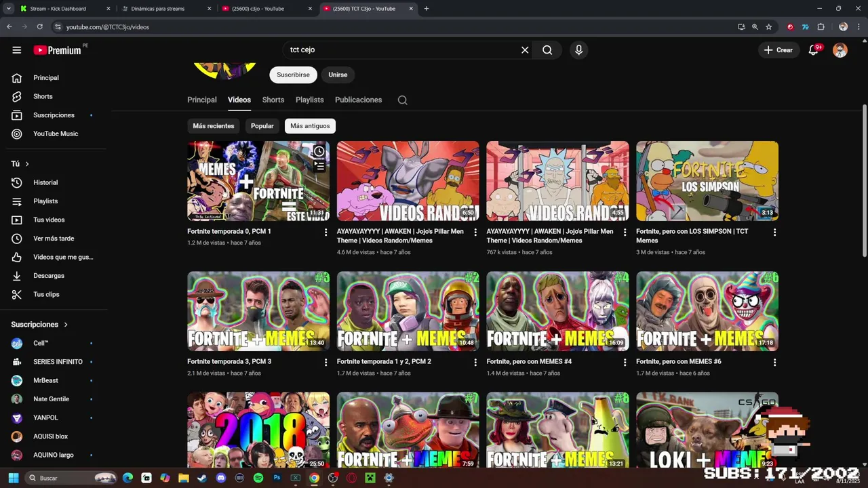Add first video to queue overlay
The height and width of the screenshot is (488, 868).
click(319, 166)
